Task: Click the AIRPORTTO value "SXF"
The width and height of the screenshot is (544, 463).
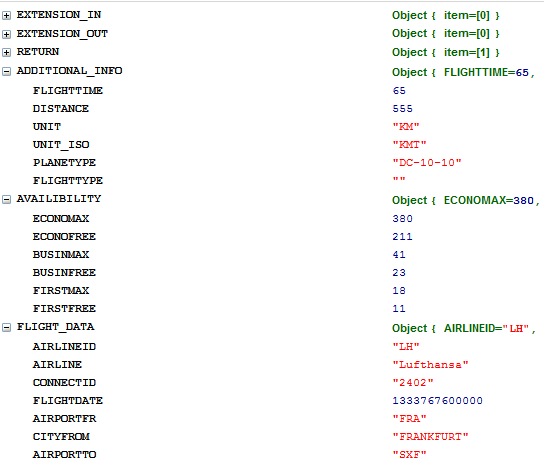Action: pyautogui.click(x=409, y=455)
